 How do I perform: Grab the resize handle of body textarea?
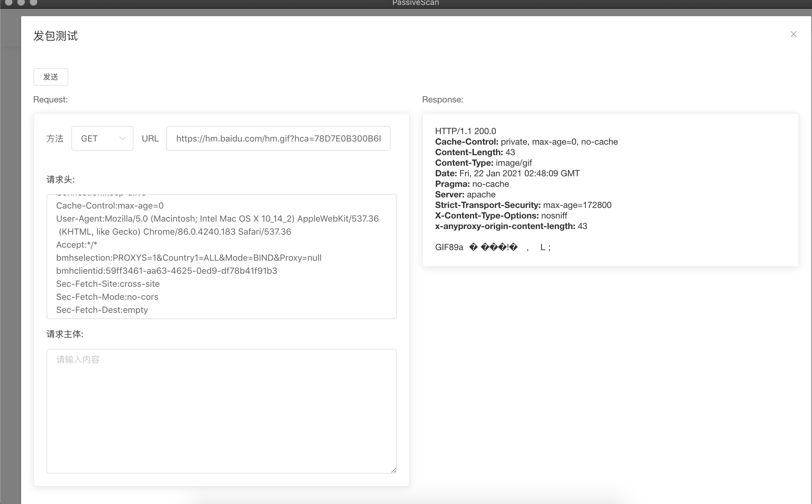click(394, 470)
